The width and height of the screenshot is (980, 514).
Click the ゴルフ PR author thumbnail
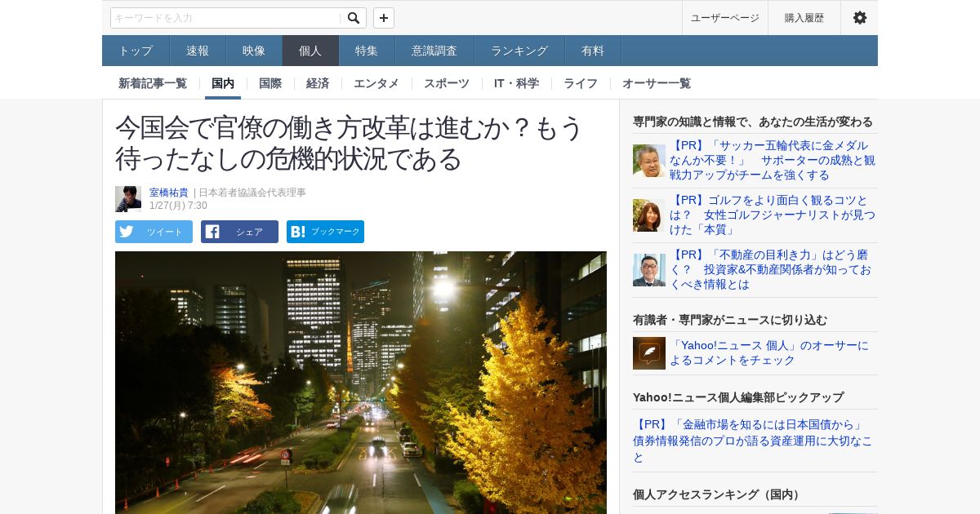click(649, 215)
